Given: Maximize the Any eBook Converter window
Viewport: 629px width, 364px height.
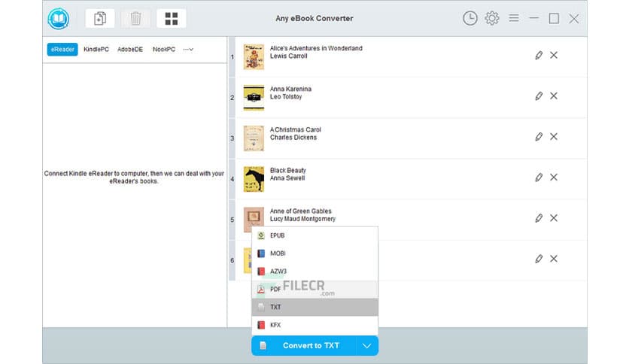Looking at the screenshot, I should 554,19.
